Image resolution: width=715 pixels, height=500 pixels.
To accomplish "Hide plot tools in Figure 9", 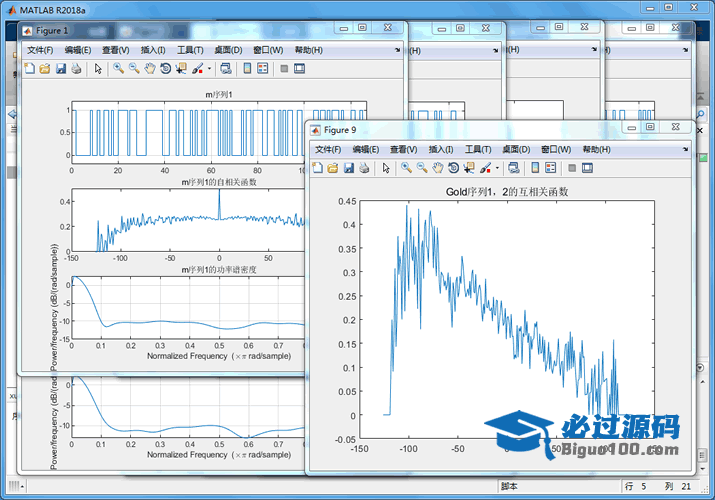I will [571, 168].
